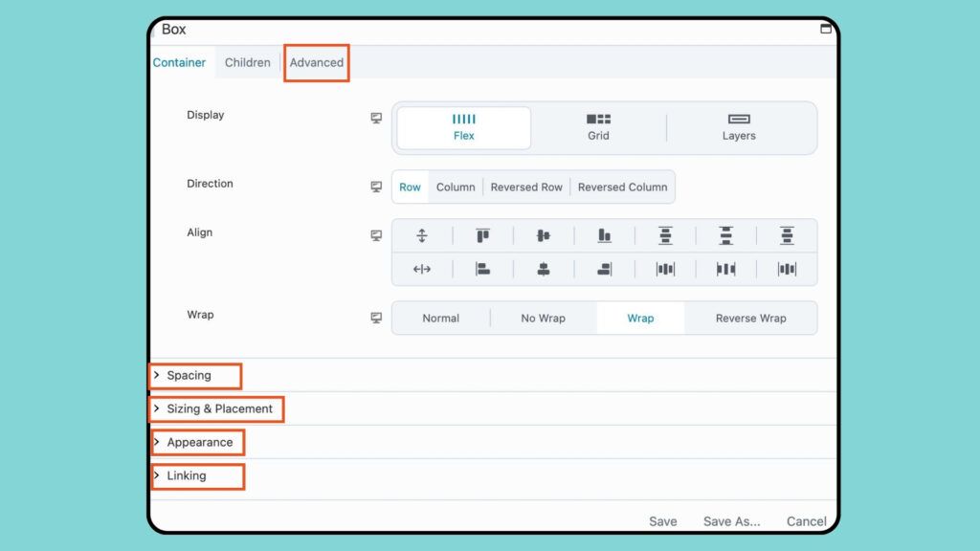The image size is (980, 551).
Task: Select Column direction
Action: [x=456, y=187]
